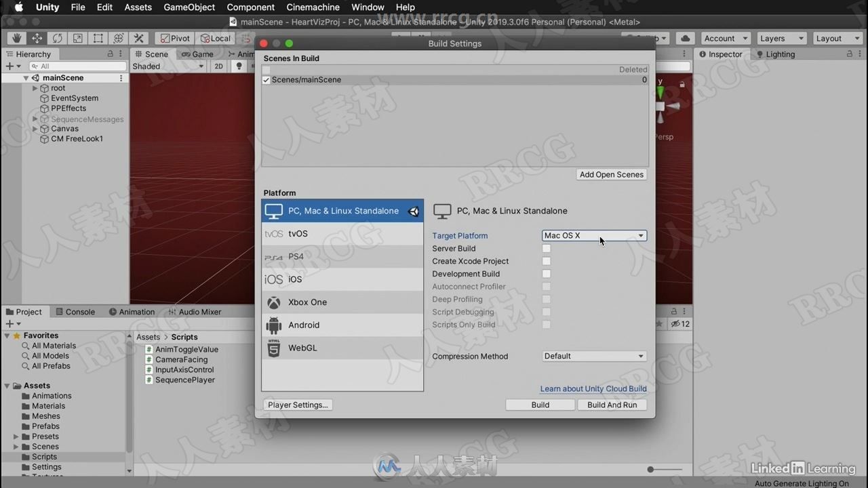Enable the Server Build checkbox

pos(547,249)
